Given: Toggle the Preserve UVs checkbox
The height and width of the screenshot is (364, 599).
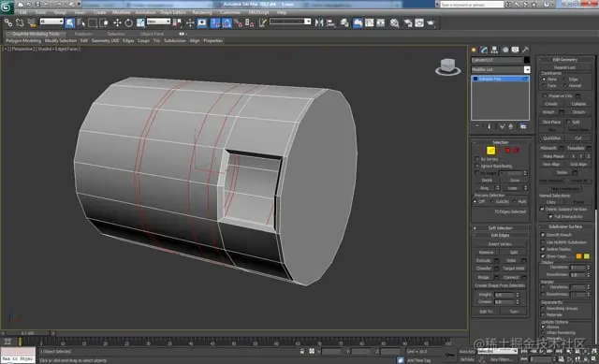Looking at the screenshot, I should (545, 95).
